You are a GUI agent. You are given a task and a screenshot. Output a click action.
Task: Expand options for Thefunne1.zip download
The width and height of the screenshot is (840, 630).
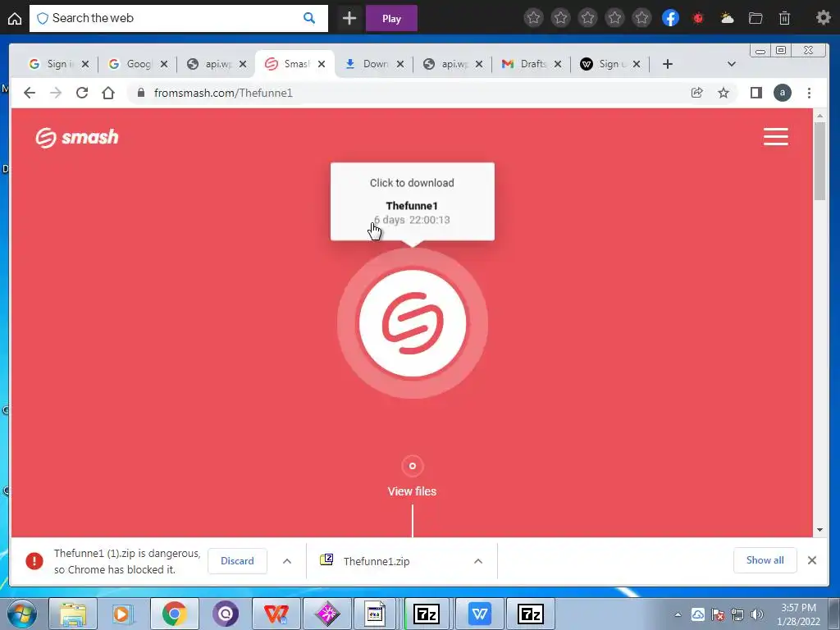tap(478, 561)
